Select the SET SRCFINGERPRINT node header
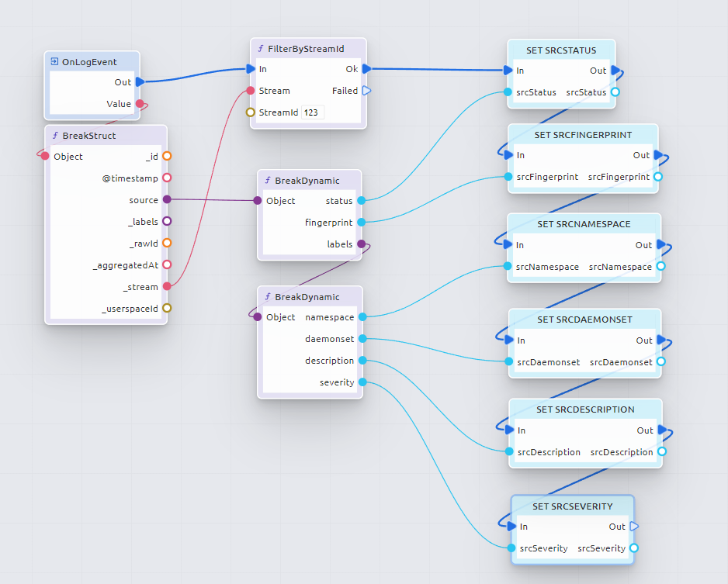The width and height of the screenshot is (728, 584). (583, 134)
